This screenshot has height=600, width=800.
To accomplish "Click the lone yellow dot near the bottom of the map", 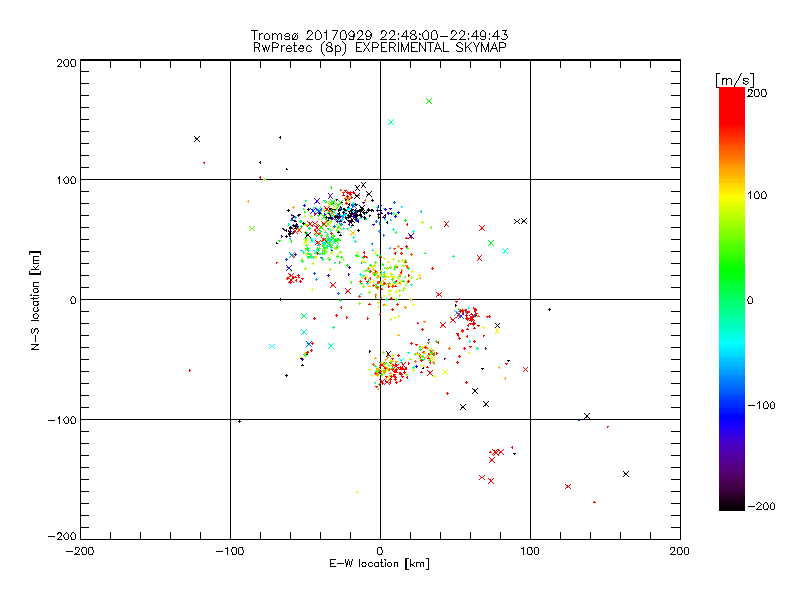I will [x=357, y=492].
